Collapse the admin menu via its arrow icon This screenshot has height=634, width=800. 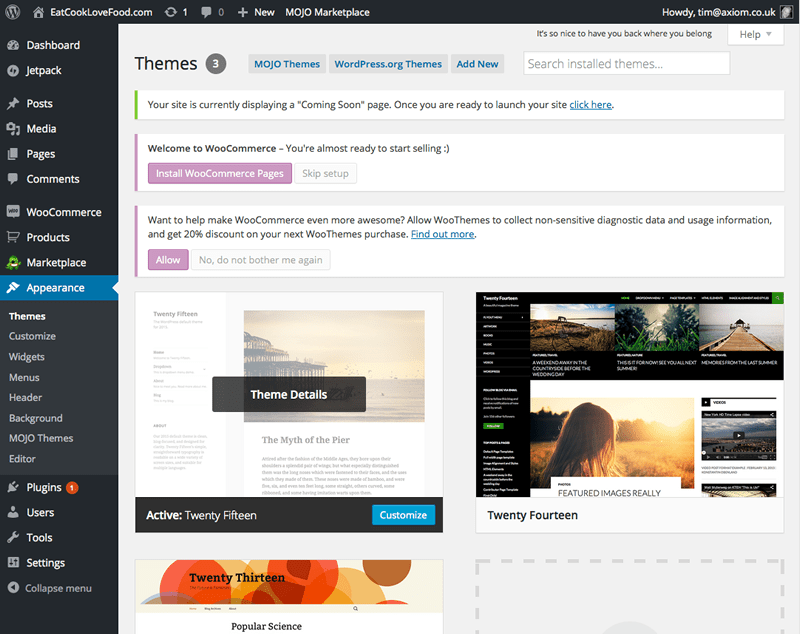tap(15, 588)
